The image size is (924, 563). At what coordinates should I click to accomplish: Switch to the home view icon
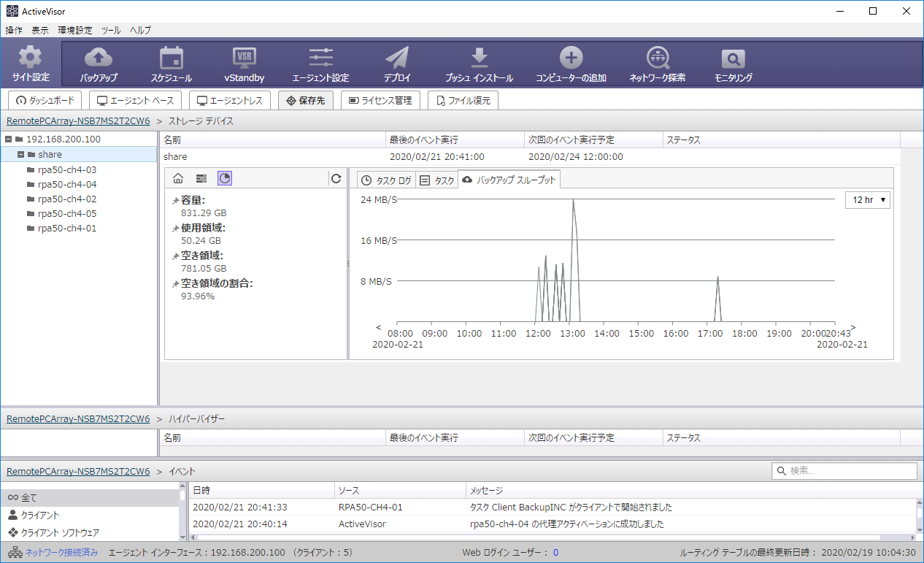[178, 178]
